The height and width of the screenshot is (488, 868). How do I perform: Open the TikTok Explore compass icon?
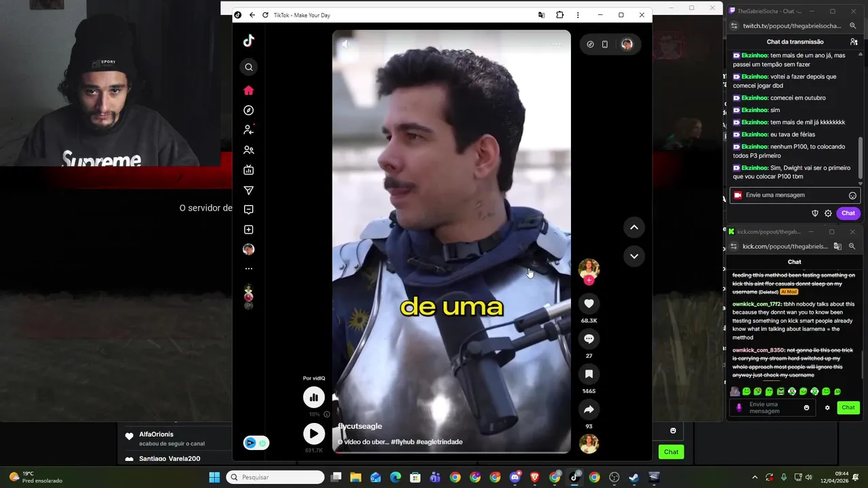tap(249, 110)
